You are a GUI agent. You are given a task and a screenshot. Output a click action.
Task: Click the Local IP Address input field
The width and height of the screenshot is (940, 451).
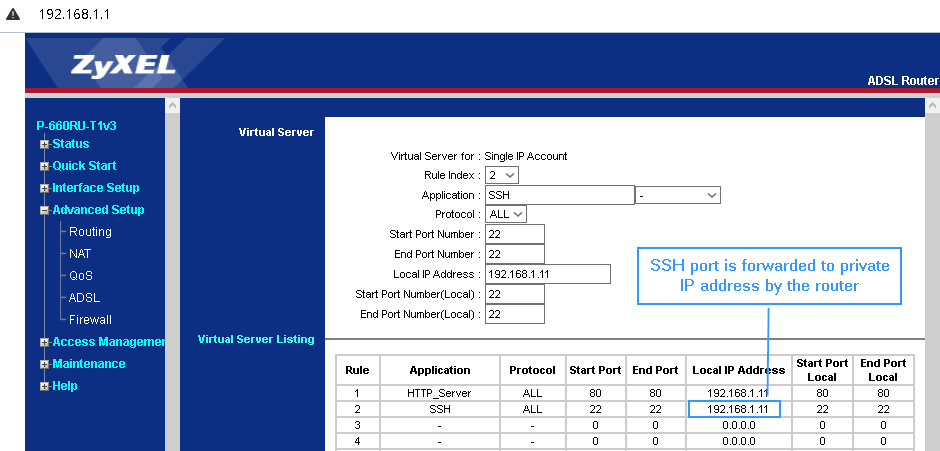tap(547, 274)
